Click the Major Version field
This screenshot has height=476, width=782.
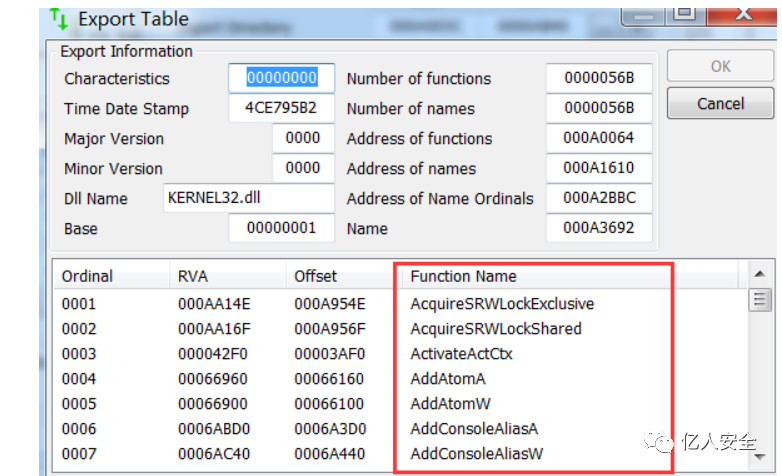coord(303,138)
